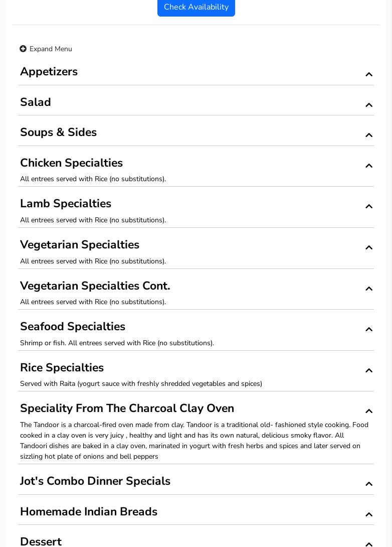Toggle the Vegetarian Specialties chevron
392x547 pixels.
click(x=369, y=247)
